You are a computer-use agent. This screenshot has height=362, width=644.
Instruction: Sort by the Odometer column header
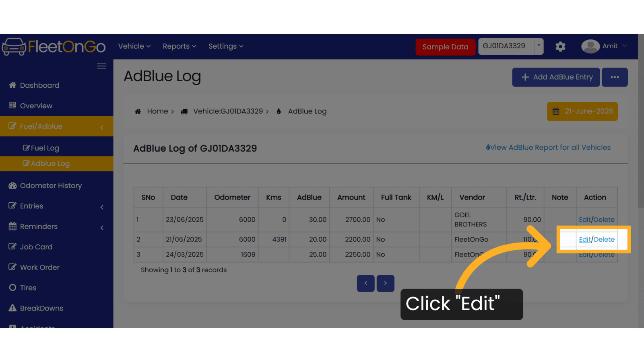tap(232, 197)
